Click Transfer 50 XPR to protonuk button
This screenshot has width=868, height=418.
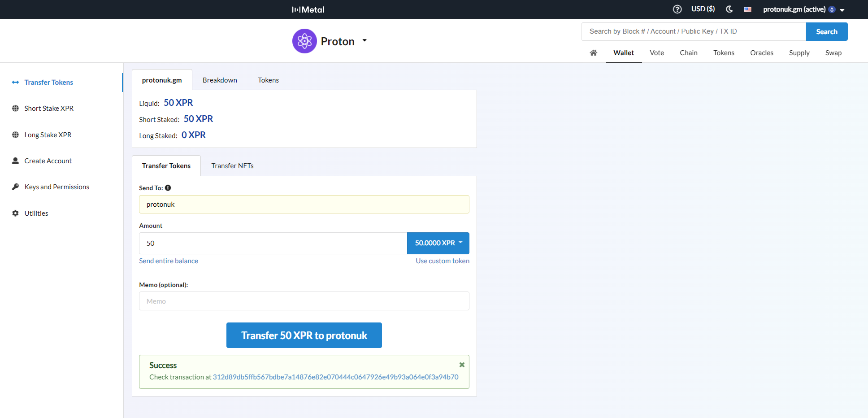tap(304, 335)
